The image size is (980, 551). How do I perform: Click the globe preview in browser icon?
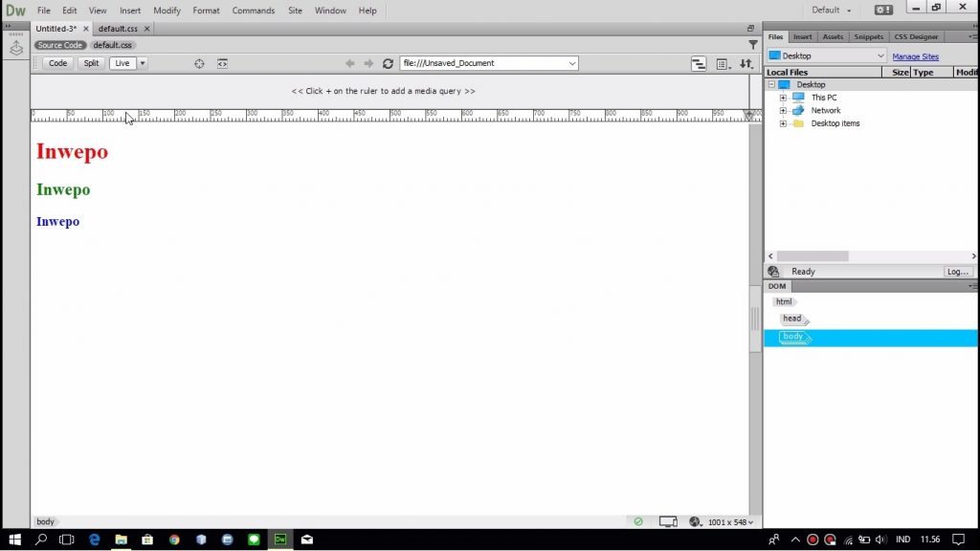click(x=695, y=521)
